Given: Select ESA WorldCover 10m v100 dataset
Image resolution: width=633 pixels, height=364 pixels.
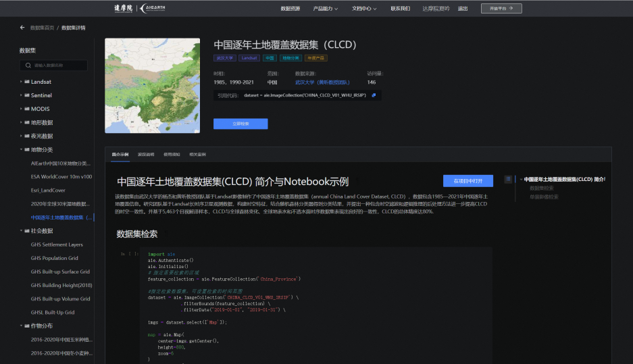Looking at the screenshot, I should (61, 177).
